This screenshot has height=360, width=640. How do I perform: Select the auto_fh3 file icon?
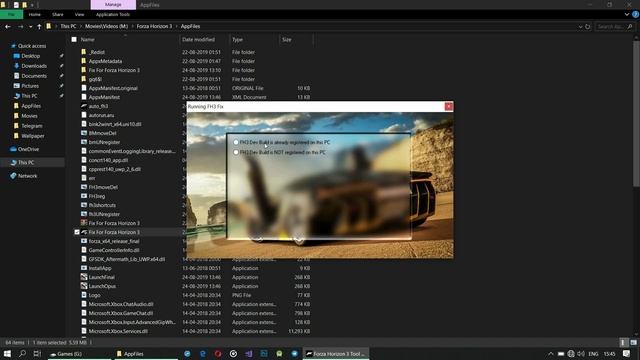[84, 106]
